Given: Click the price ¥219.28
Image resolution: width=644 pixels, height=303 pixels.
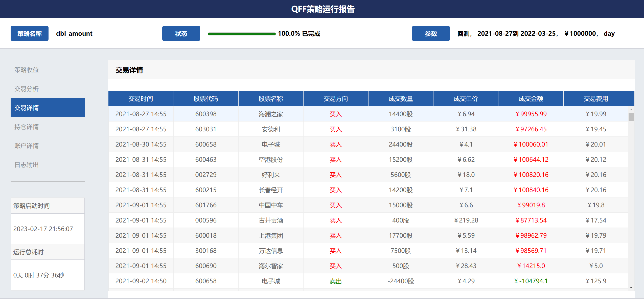Looking at the screenshot, I should [x=466, y=220].
